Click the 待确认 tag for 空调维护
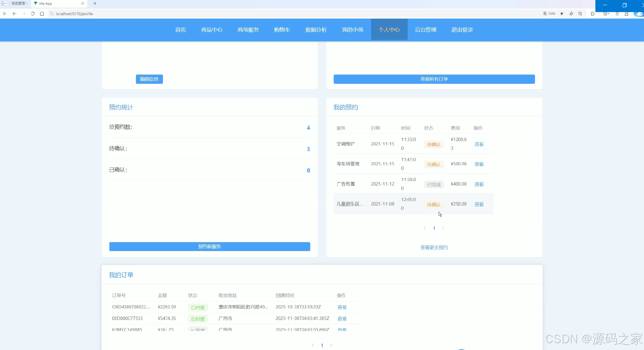 tap(434, 144)
